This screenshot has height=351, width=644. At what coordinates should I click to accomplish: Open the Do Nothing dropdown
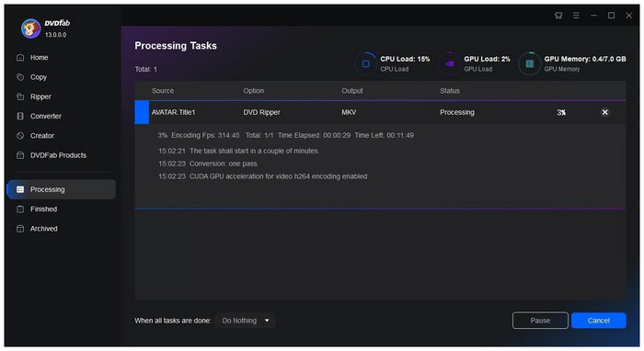coord(246,321)
